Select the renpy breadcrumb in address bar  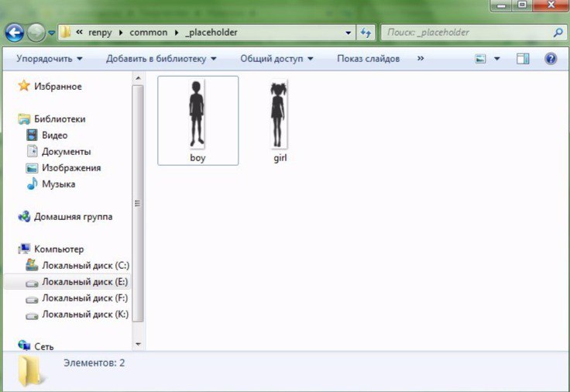pos(100,33)
